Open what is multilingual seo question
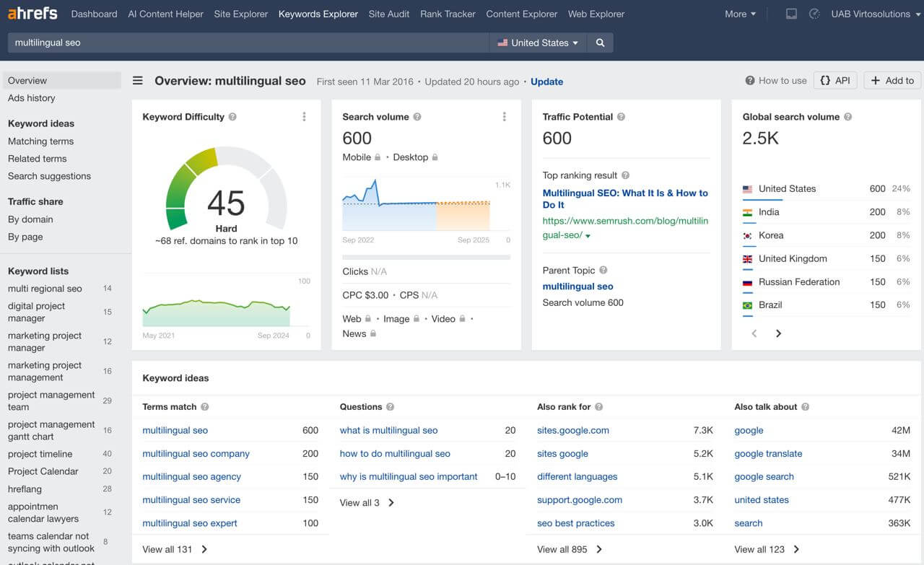 click(388, 430)
